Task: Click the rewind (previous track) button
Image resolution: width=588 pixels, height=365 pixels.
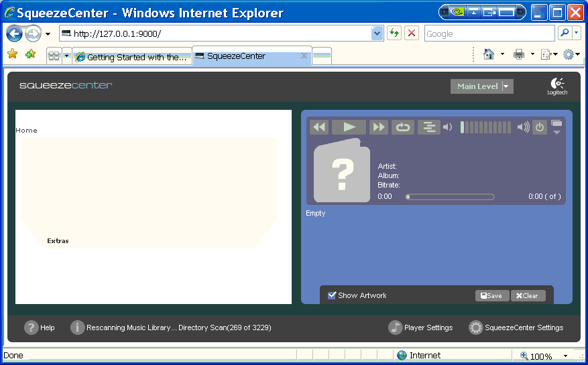Action: click(319, 127)
